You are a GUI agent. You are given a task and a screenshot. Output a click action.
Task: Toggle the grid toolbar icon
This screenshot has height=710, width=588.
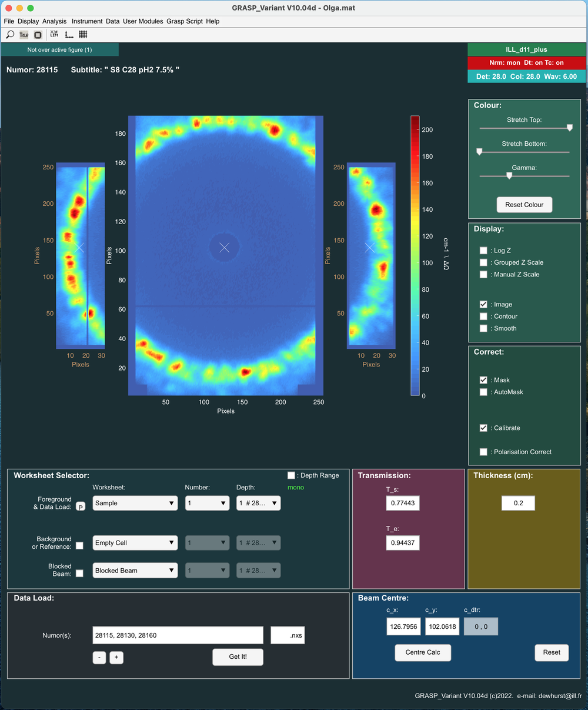(83, 35)
